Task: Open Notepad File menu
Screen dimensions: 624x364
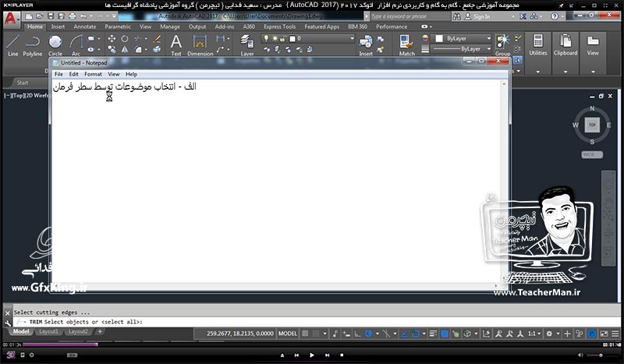Action: pos(58,74)
